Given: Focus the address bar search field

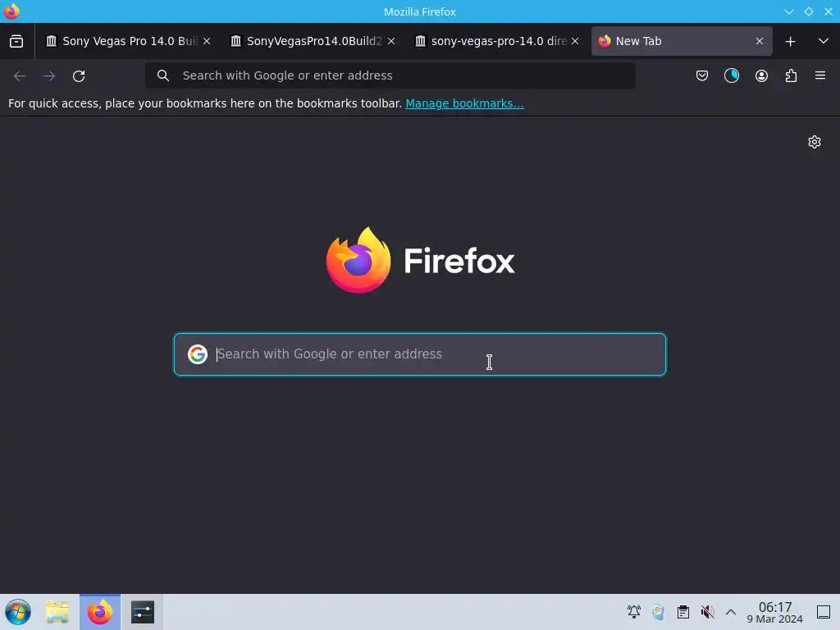Looking at the screenshot, I should 390,75.
